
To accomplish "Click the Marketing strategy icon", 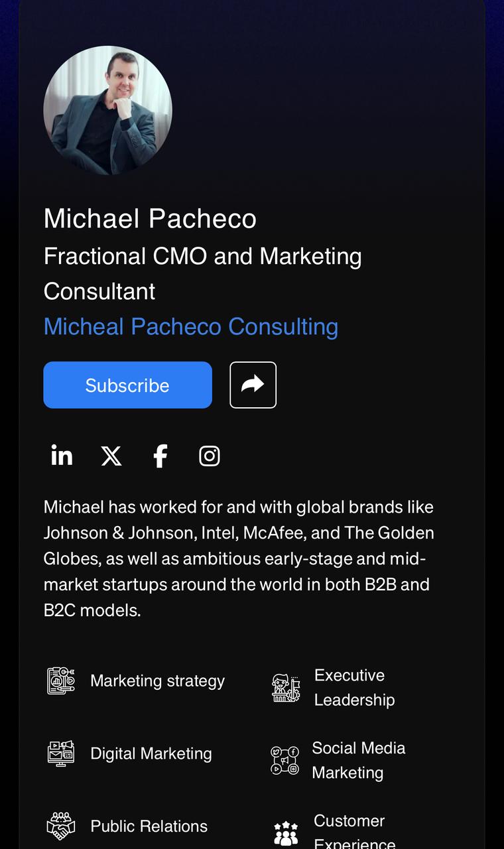I will point(61,681).
